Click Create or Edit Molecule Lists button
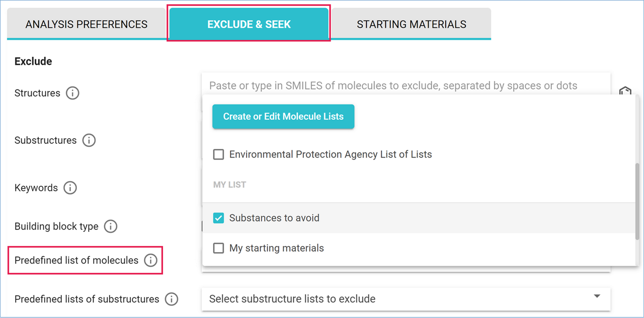Viewport: 644px width, 318px height. [283, 116]
